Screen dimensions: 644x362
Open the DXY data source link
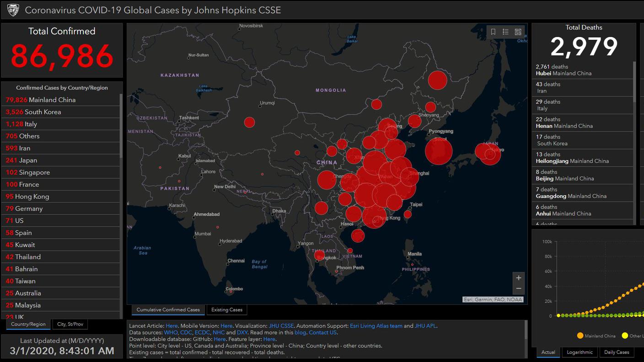click(243, 332)
